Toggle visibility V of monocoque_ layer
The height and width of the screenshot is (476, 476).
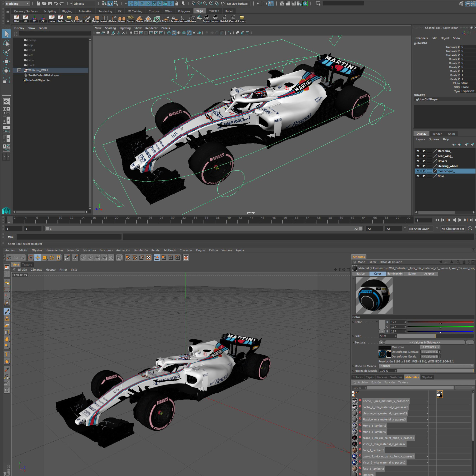418,171
